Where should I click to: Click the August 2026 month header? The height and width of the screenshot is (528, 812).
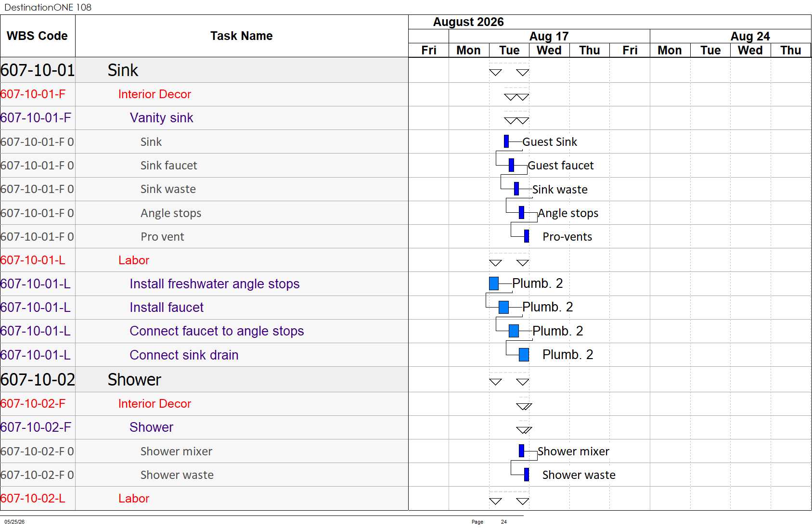click(468, 22)
